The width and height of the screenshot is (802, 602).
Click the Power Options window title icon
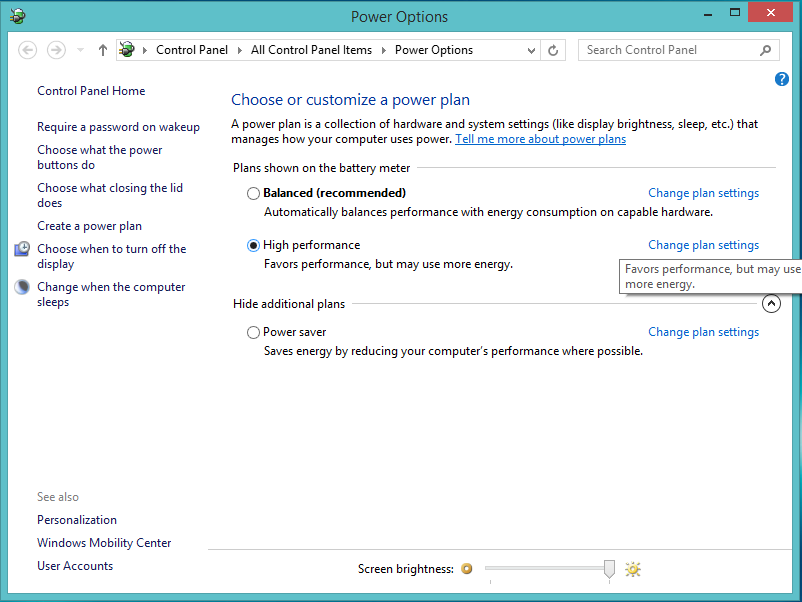pyautogui.click(x=17, y=16)
